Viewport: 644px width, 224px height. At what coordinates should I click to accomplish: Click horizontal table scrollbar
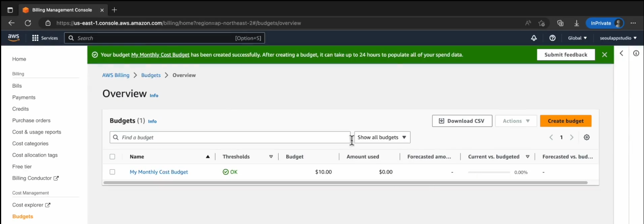point(345,182)
